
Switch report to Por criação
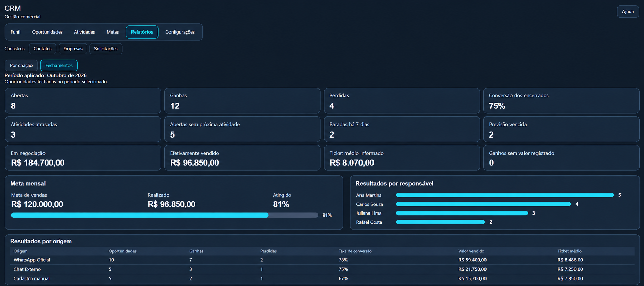(x=21, y=65)
